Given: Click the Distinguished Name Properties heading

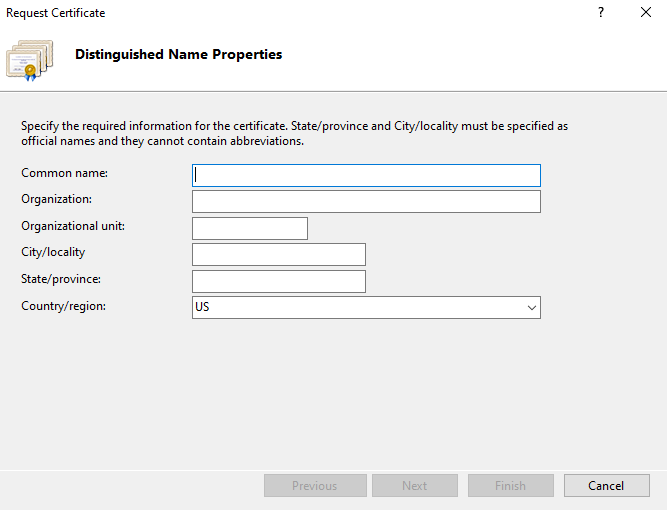Looking at the screenshot, I should tap(178, 54).
